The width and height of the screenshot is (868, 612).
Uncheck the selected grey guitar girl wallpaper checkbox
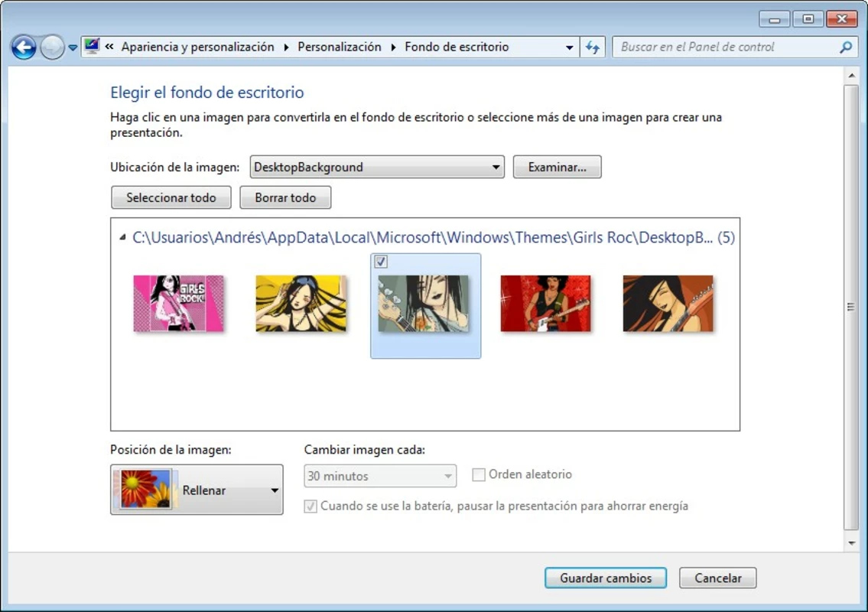pyautogui.click(x=381, y=262)
